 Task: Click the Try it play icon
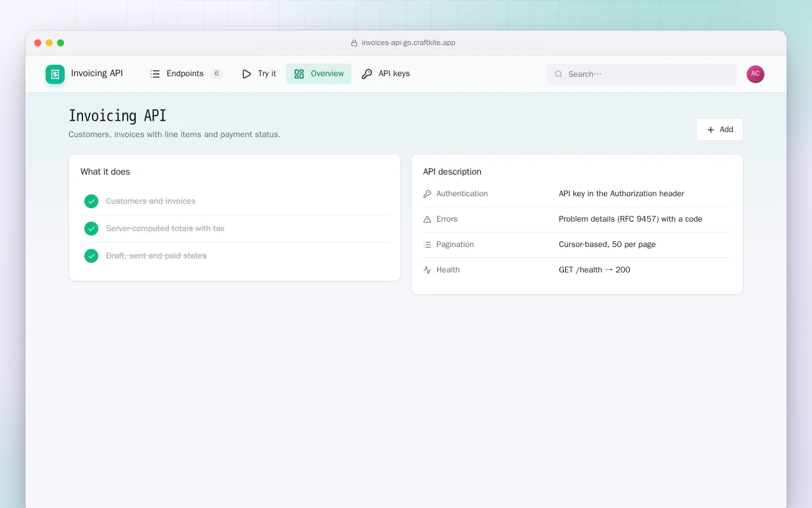point(247,74)
